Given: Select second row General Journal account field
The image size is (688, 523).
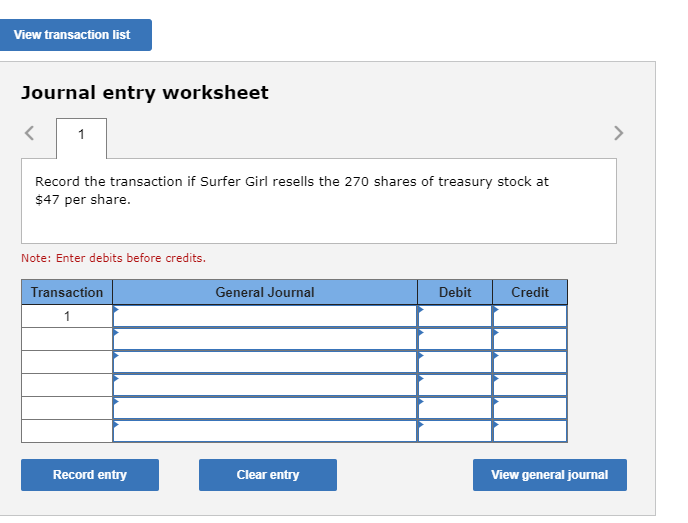Looking at the screenshot, I should [265, 339].
